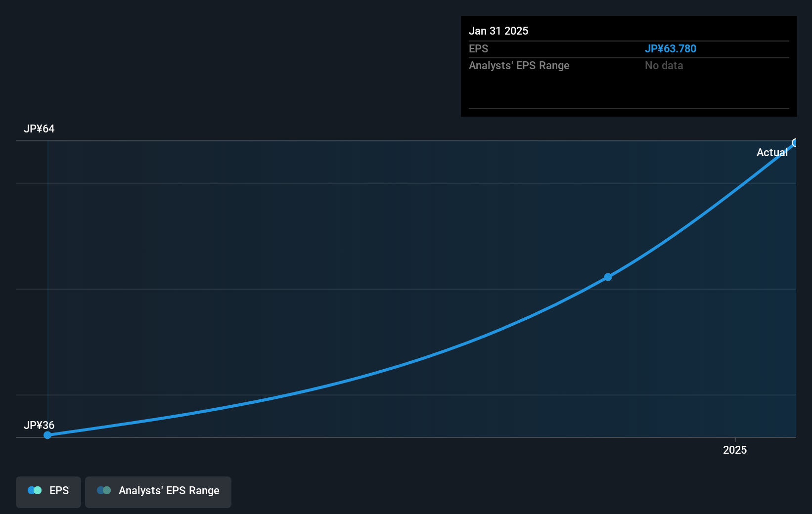This screenshot has height=514, width=812.
Task: Click the JP¥64 y-axis label
Action: point(39,128)
